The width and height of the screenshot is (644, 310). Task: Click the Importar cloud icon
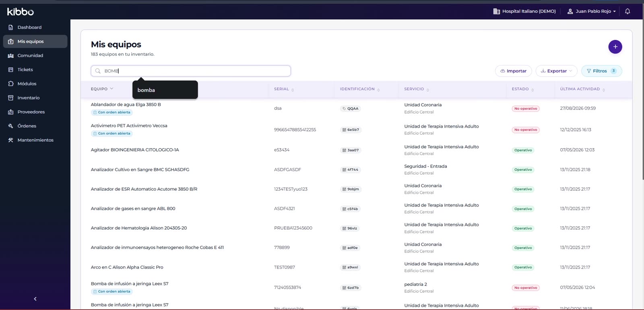click(x=503, y=71)
